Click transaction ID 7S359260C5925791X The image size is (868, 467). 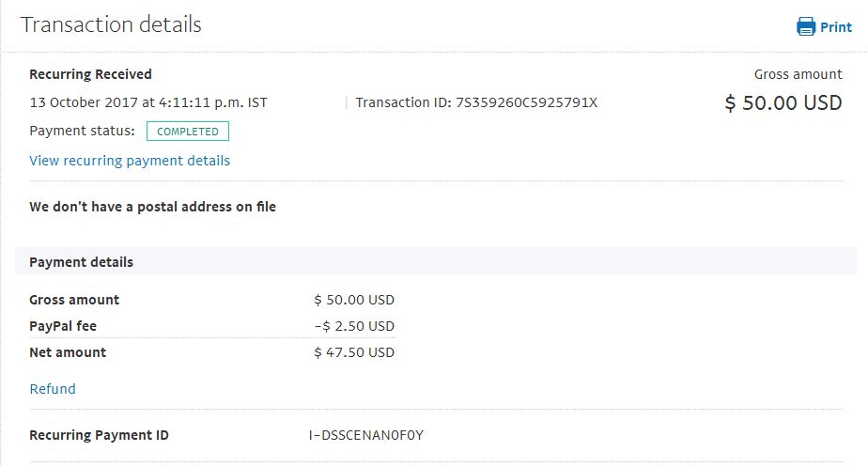[x=526, y=102]
